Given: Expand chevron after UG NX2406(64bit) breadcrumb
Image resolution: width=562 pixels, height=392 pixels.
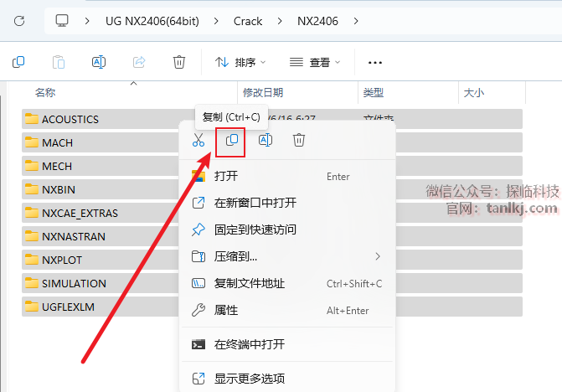Looking at the screenshot, I should click(216, 21).
